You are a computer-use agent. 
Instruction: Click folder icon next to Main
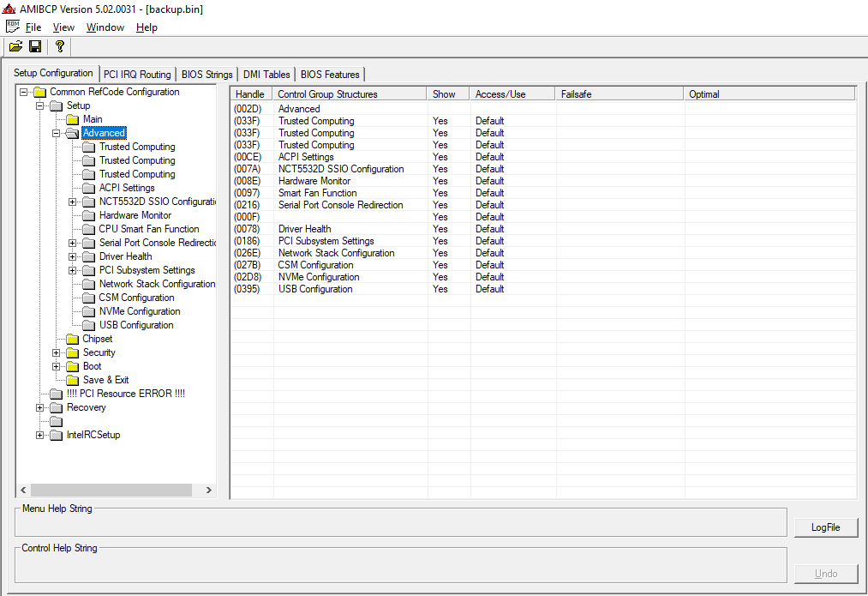(x=73, y=119)
